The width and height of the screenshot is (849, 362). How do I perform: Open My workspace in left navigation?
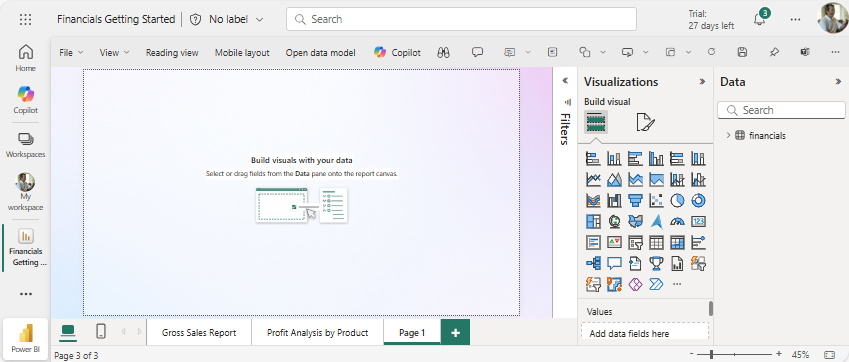(x=25, y=192)
